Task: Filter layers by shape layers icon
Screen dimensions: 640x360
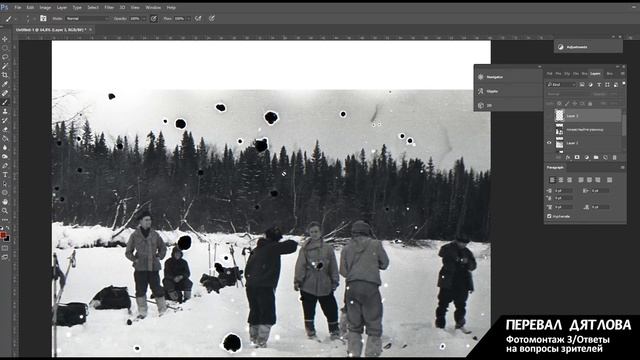Action: point(607,84)
